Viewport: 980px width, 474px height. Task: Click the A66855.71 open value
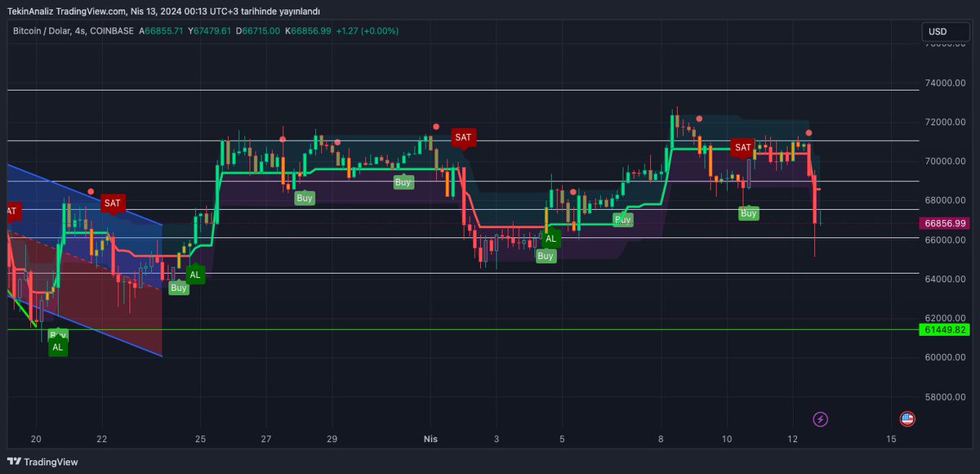pyautogui.click(x=162, y=31)
